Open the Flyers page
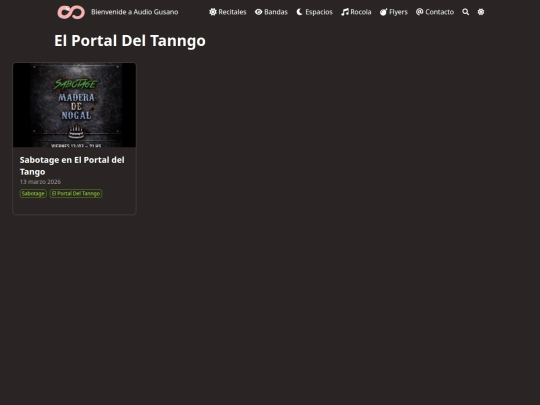The width and height of the screenshot is (540, 405). pos(394,12)
